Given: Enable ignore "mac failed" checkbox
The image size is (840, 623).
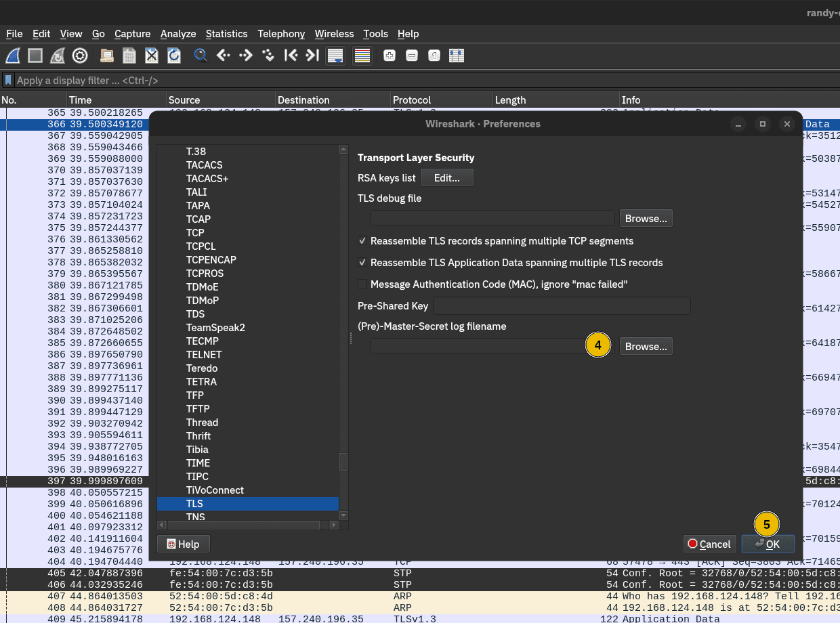Looking at the screenshot, I should point(363,284).
